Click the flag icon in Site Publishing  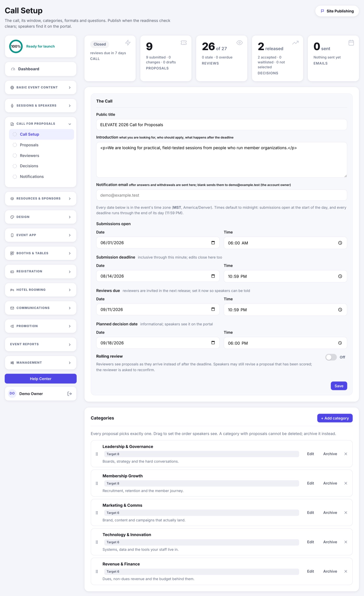pos(322,11)
